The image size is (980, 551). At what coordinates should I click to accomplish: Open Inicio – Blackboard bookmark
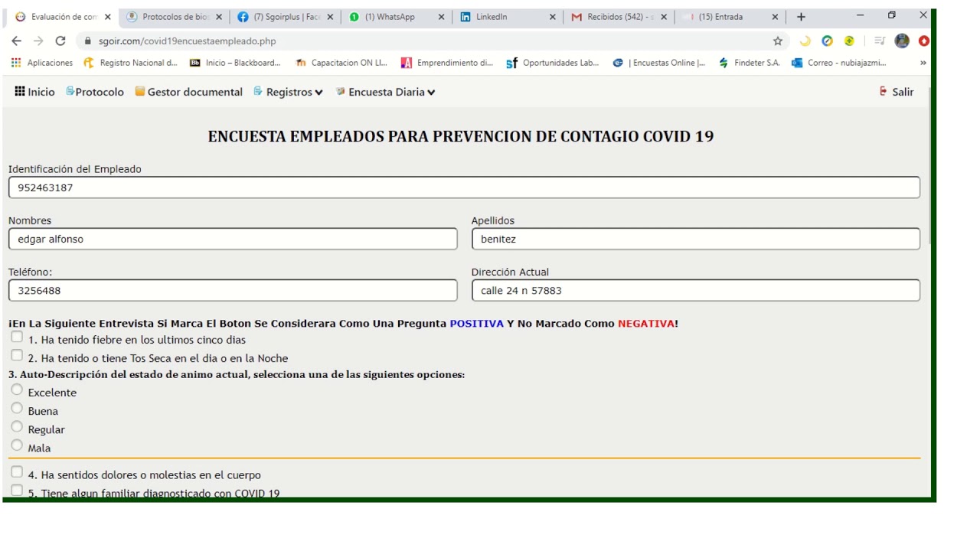(235, 63)
